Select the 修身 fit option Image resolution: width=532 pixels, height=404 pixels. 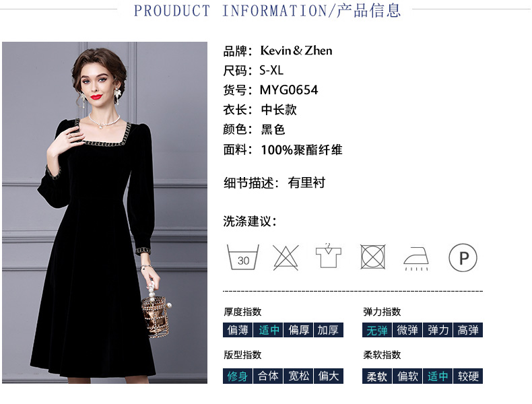238,376
